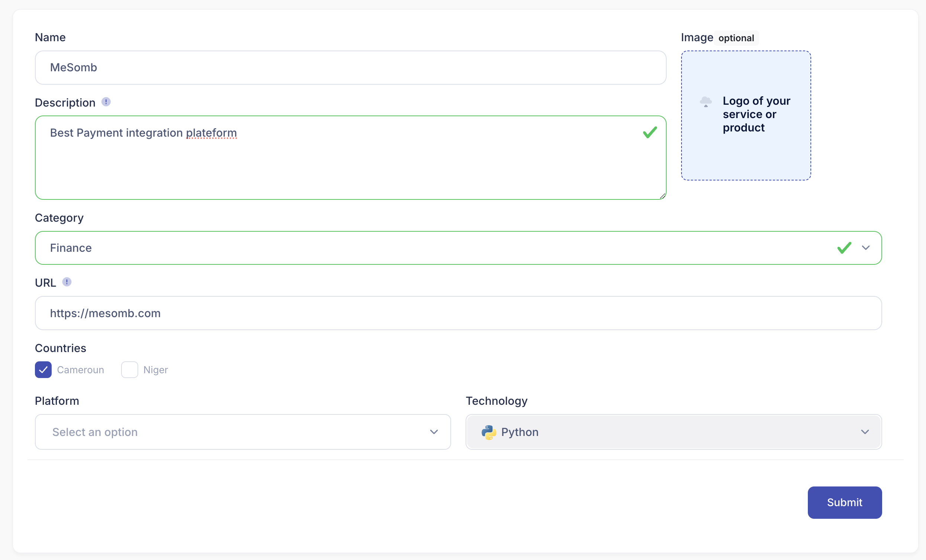This screenshot has height=560, width=926.
Task: Click the Name field containing MeSomb
Action: (x=351, y=68)
